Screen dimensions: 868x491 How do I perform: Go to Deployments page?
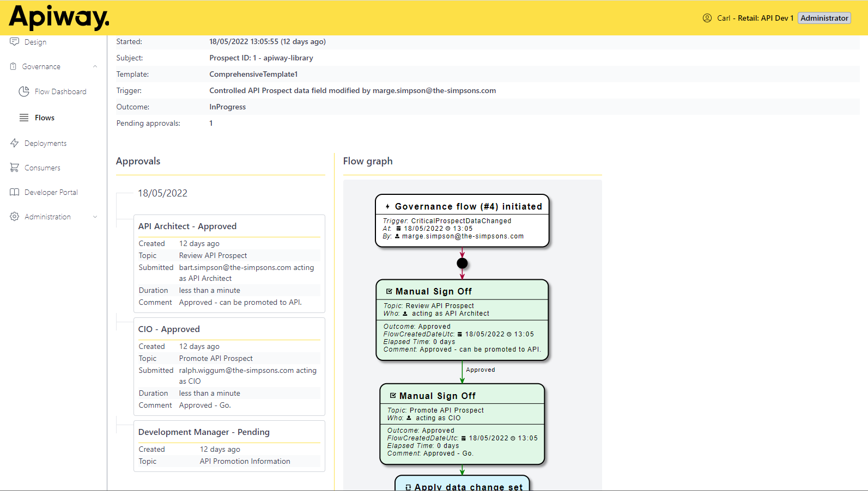coord(46,143)
